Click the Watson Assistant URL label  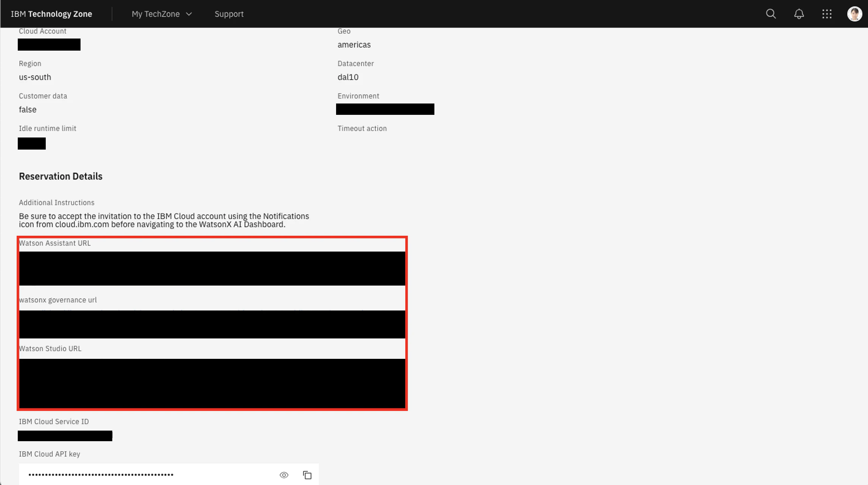(55, 243)
